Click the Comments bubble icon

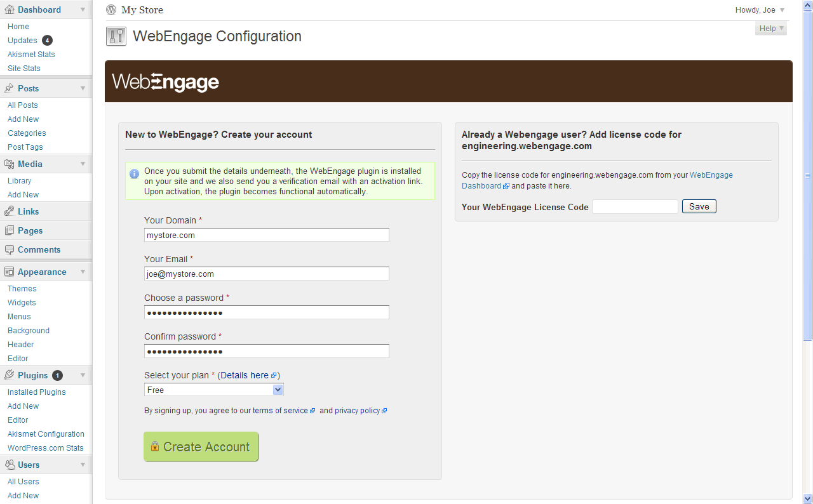click(10, 249)
